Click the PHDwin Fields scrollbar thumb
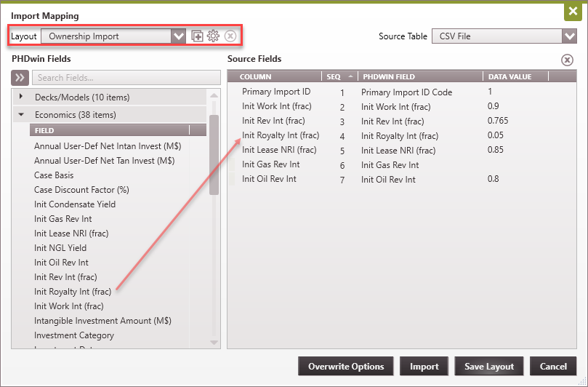 tap(214, 155)
